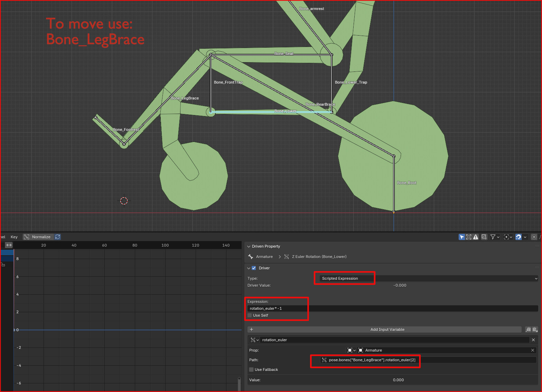
Task: Click the channel region swap arrows icon
Action: (9, 245)
